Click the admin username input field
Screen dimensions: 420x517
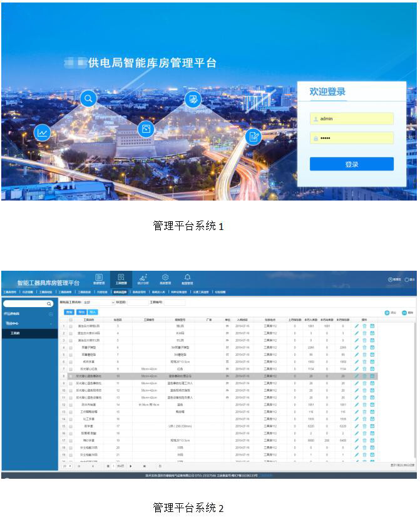[x=355, y=118]
